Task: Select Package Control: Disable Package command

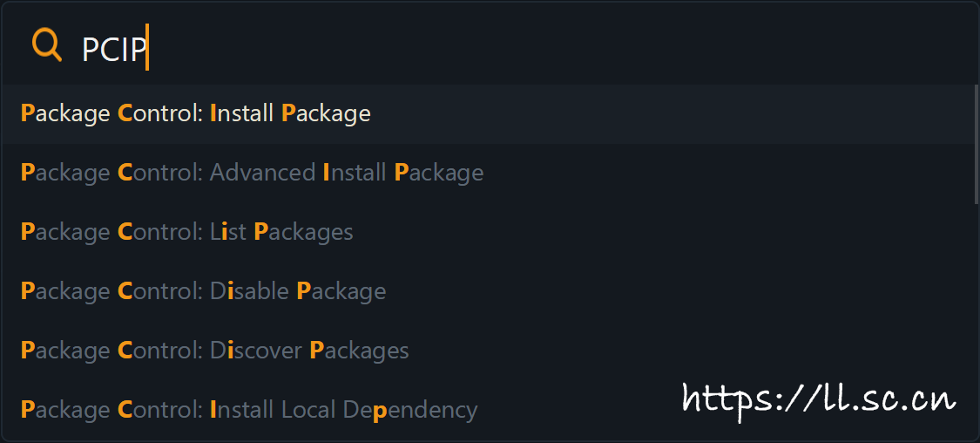Action: [203, 291]
